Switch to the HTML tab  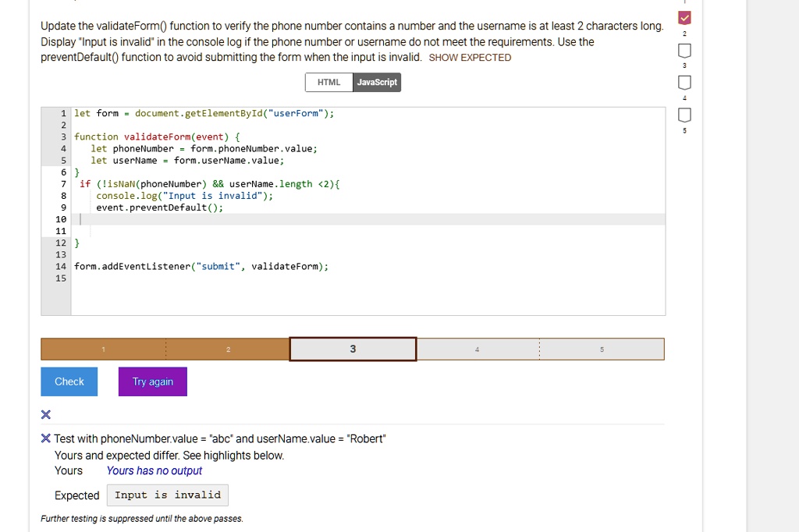pos(328,83)
